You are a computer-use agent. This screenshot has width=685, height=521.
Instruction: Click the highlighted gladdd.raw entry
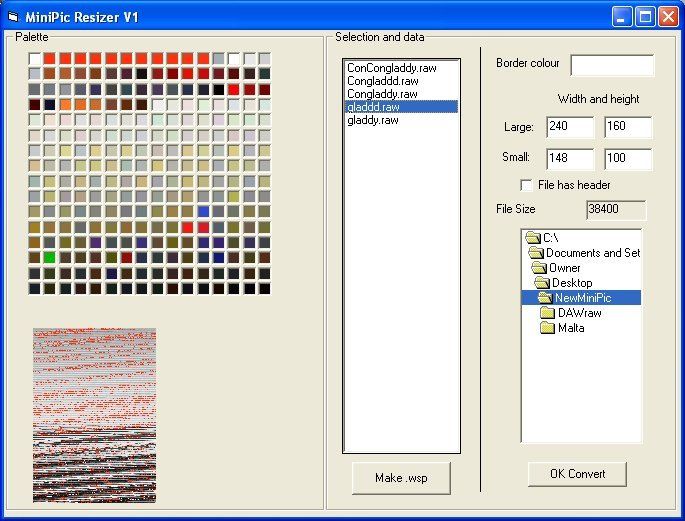click(401, 107)
